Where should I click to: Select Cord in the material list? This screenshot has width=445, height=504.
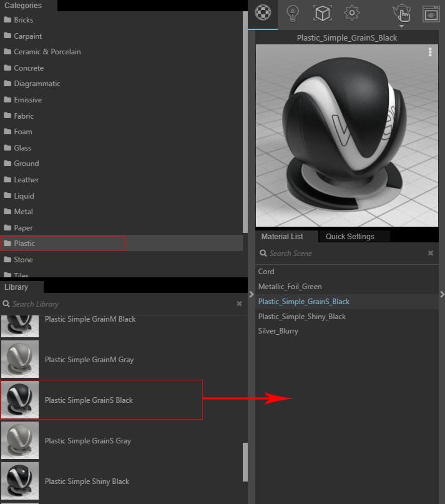347,272
